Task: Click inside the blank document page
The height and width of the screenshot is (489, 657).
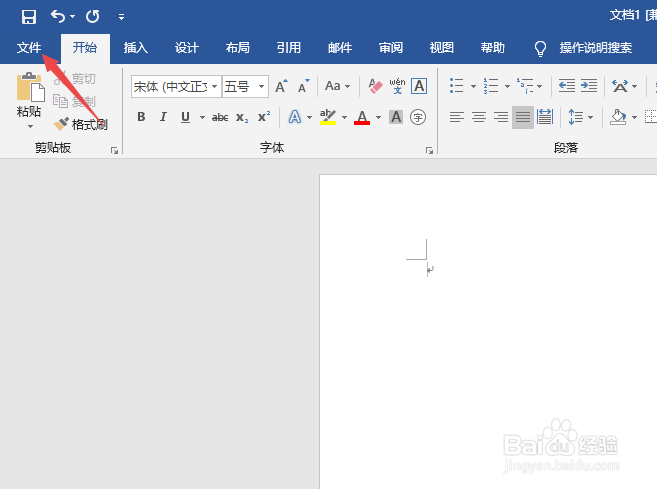Action: tap(488, 331)
